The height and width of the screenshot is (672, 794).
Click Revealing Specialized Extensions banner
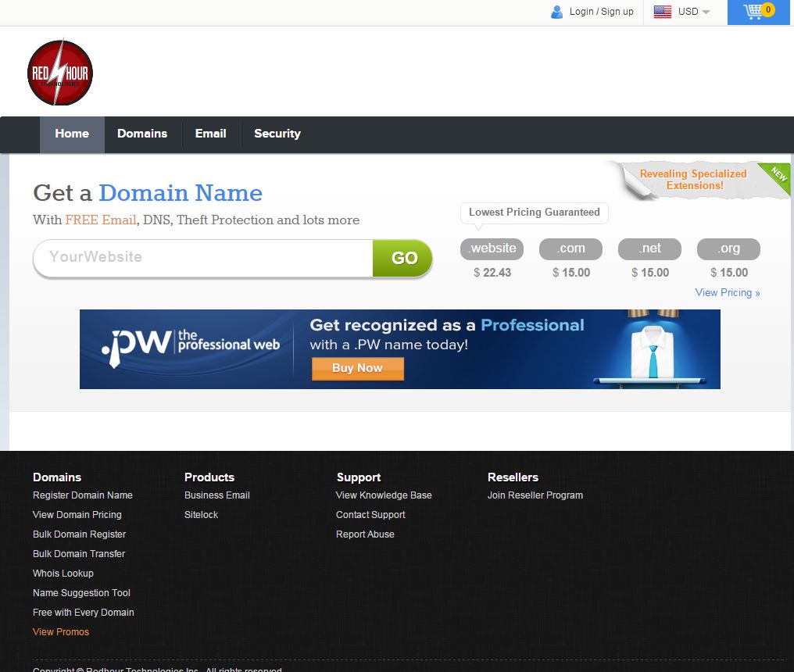click(693, 180)
